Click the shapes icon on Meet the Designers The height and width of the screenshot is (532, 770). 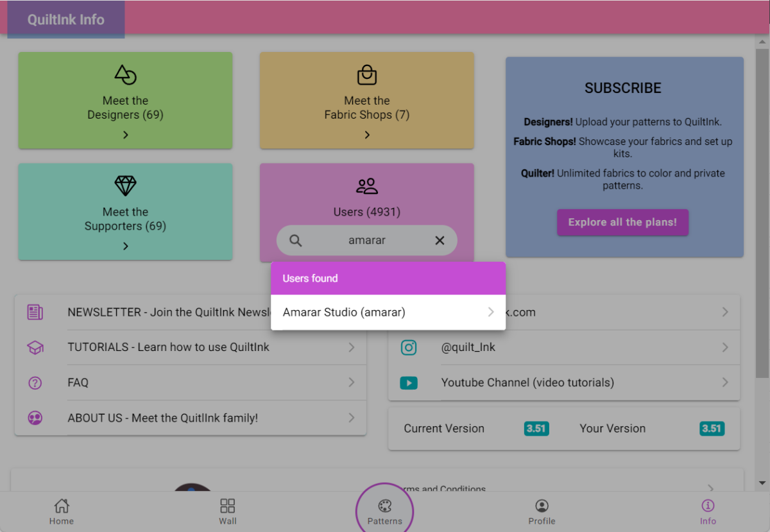125,75
